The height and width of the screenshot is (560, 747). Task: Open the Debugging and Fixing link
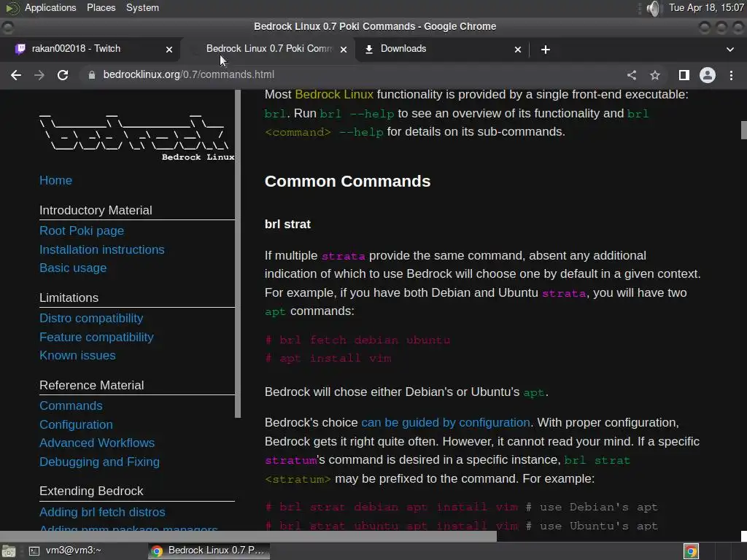pyautogui.click(x=99, y=462)
